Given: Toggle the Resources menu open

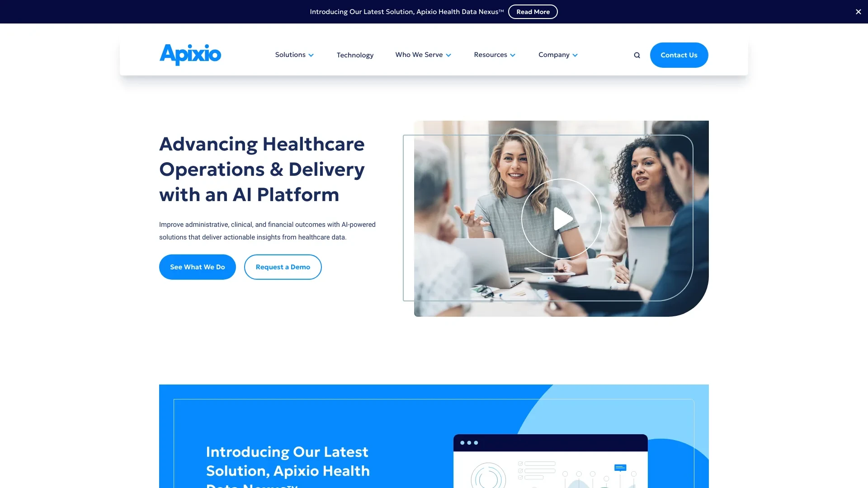Looking at the screenshot, I should pyautogui.click(x=495, y=55).
